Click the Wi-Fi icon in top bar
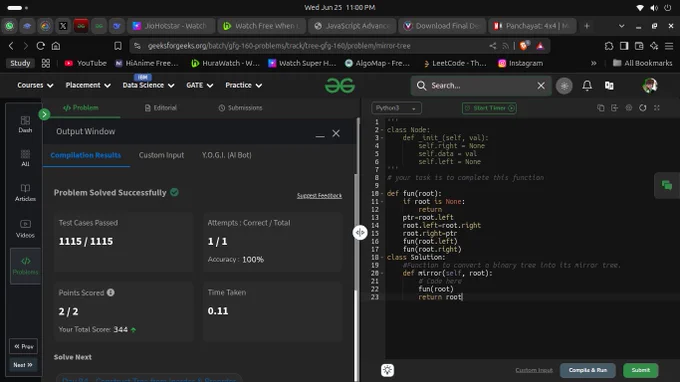Image resolution: width=680 pixels, height=382 pixels. pyautogui.click(x=640, y=8)
